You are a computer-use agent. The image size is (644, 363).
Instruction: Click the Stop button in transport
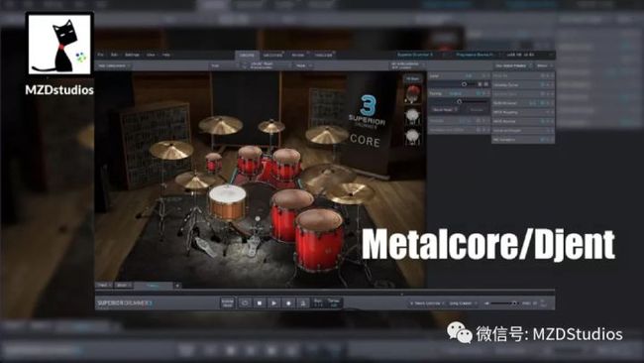tap(260, 302)
